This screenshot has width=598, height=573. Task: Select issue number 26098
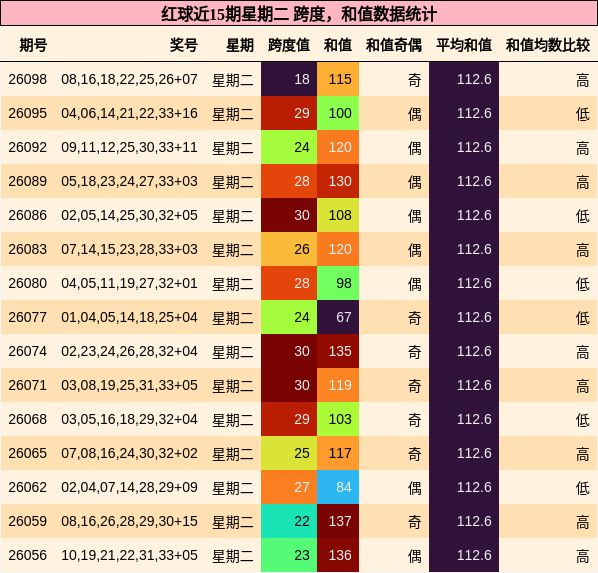point(27,79)
